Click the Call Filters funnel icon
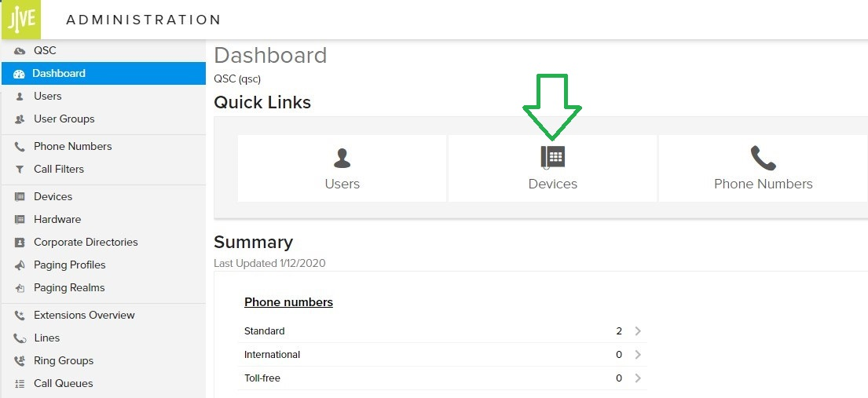Image resolution: width=868 pixels, height=398 pixels. (20, 170)
